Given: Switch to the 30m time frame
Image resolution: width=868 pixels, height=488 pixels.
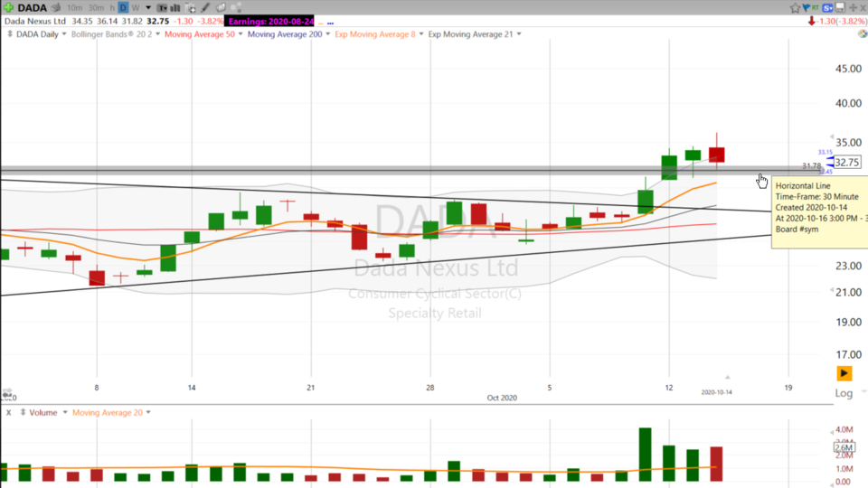Looking at the screenshot, I should coord(96,8).
